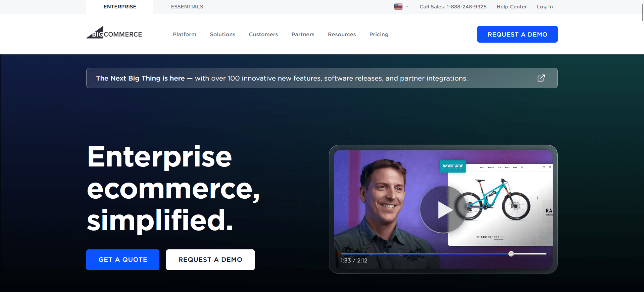This screenshot has height=292, width=644.
Task: Click the Log In link
Action: pyautogui.click(x=545, y=7)
